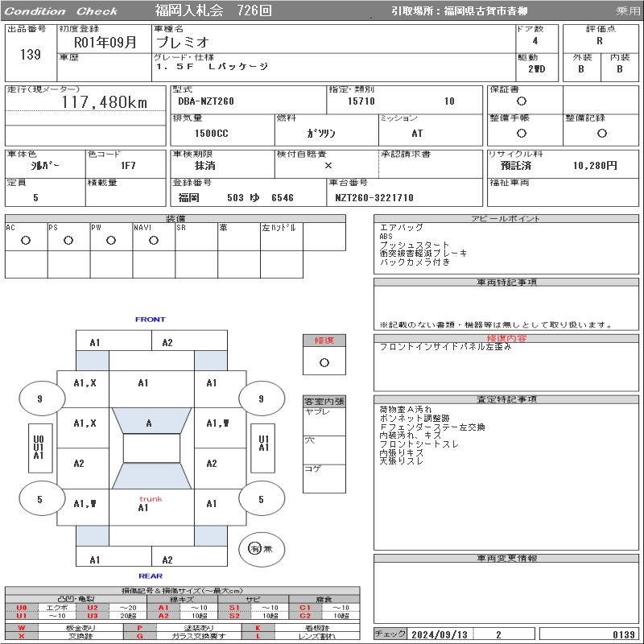This screenshot has height=644, width=644.
Task: Click the red trunk label on diagram
Action: (151, 499)
